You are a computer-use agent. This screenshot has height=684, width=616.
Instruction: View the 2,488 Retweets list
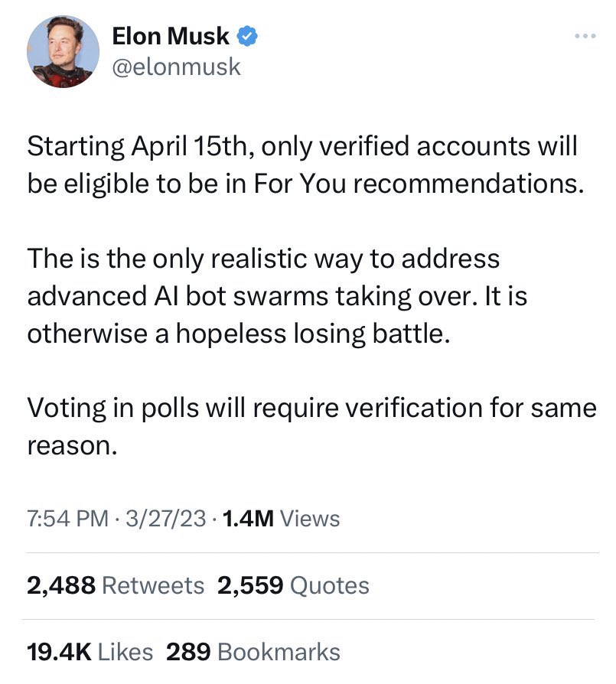[116, 585]
